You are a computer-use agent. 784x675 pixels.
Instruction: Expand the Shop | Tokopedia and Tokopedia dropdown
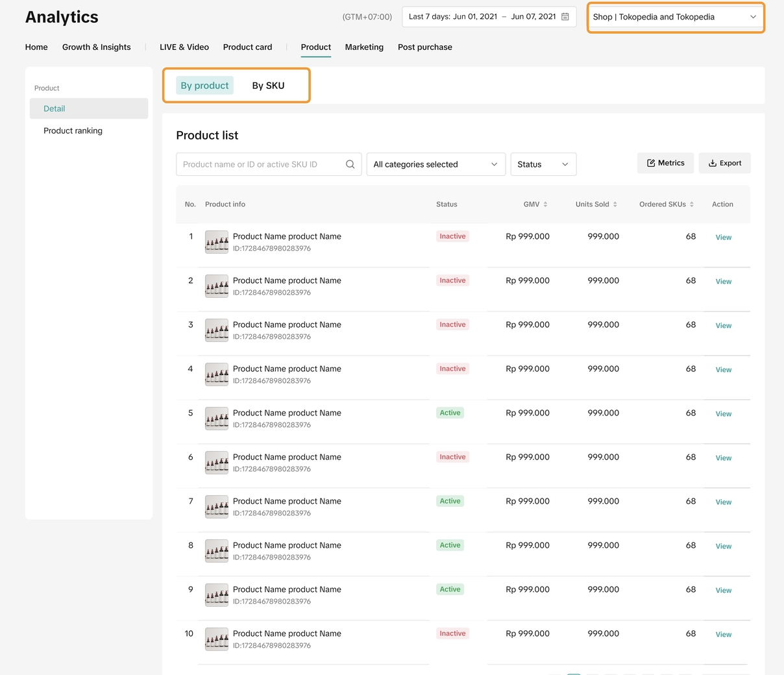click(675, 17)
